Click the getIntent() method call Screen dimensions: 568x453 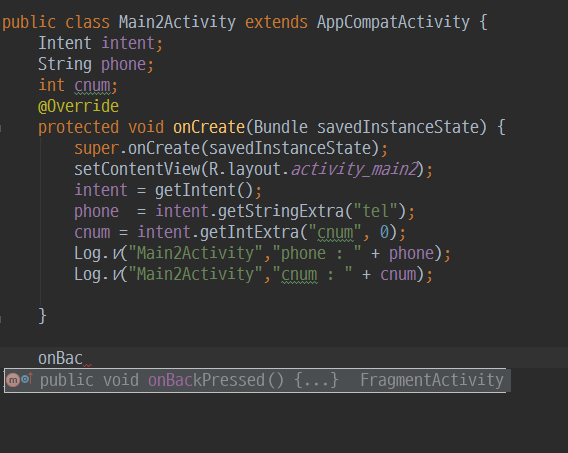[x=204, y=190]
